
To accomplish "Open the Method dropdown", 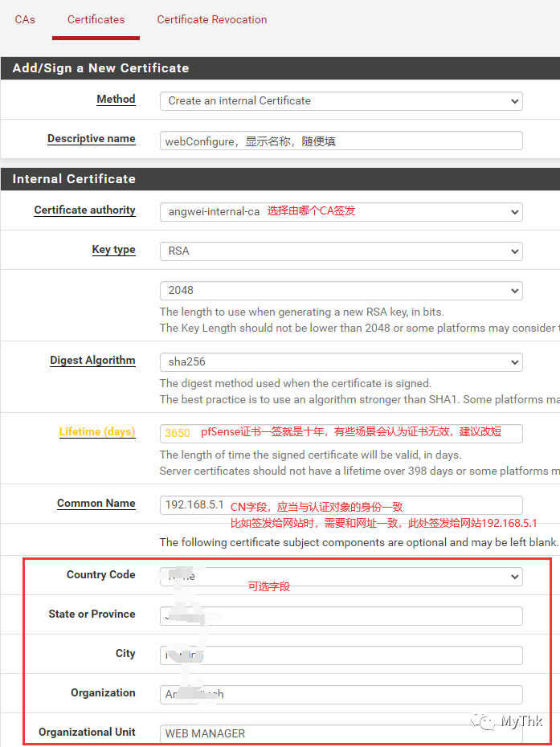I will 341,101.
